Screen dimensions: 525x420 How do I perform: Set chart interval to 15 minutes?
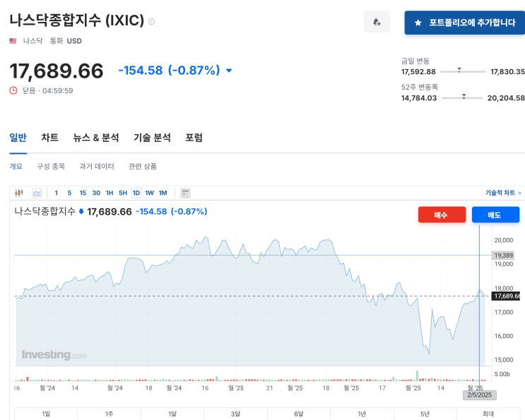coord(83,193)
